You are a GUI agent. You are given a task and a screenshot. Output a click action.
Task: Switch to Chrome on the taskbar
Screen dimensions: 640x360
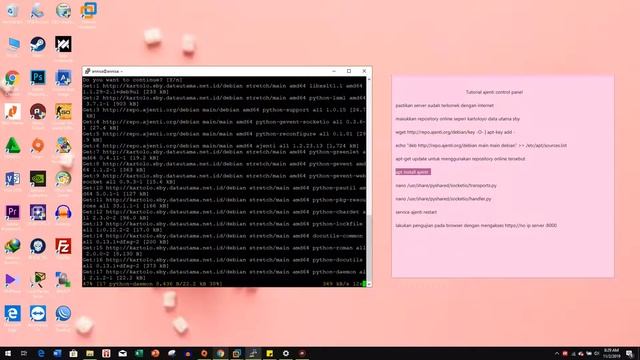[220, 353]
